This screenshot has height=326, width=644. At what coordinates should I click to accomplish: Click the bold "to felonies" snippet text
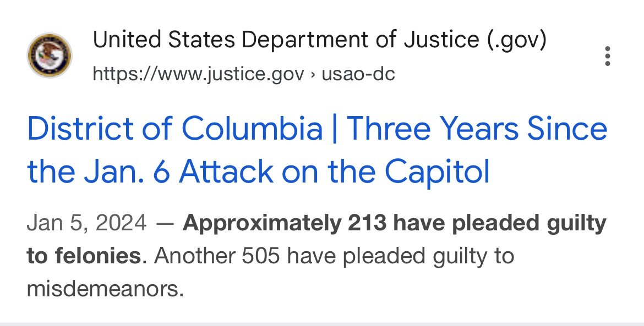[84, 256]
